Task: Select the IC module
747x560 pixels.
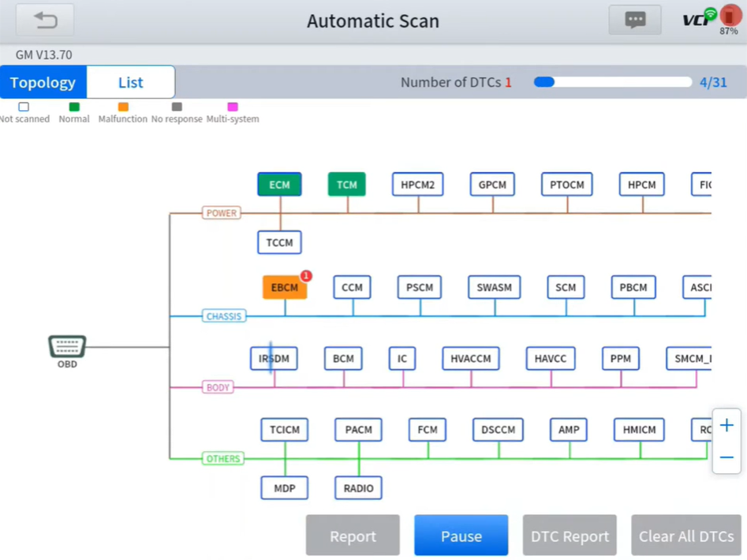Action: (x=402, y=358)
